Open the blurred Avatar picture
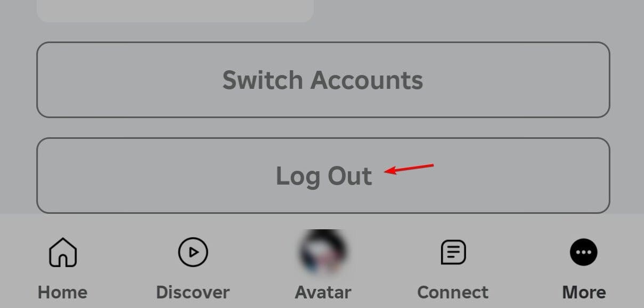This screenshot has height=308, width=644. pos(323,252)
